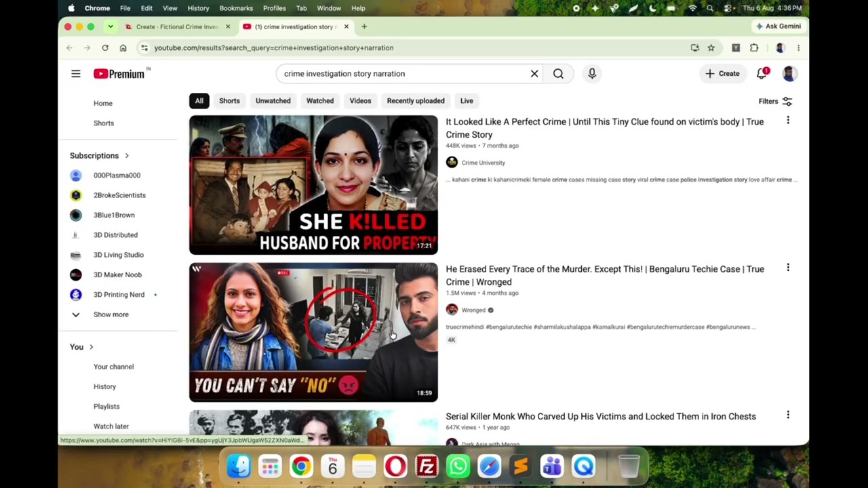
Task: Open Your channel in the sidebar
Action: (113, 367)
